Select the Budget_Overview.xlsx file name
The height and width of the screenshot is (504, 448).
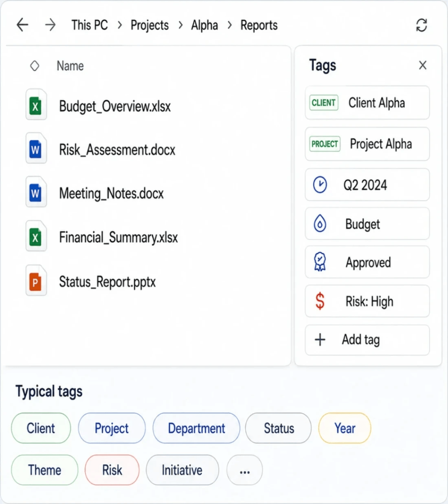[x=115, y=106]
